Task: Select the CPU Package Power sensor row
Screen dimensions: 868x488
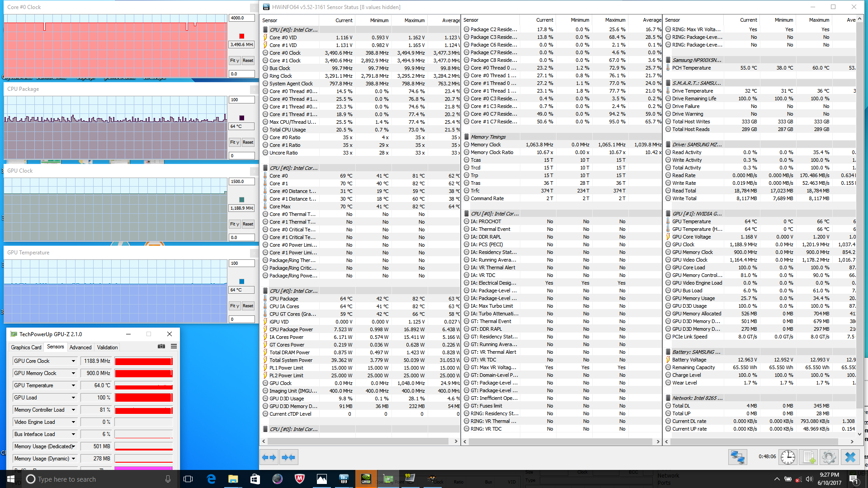Action: [x=361, y=329]
